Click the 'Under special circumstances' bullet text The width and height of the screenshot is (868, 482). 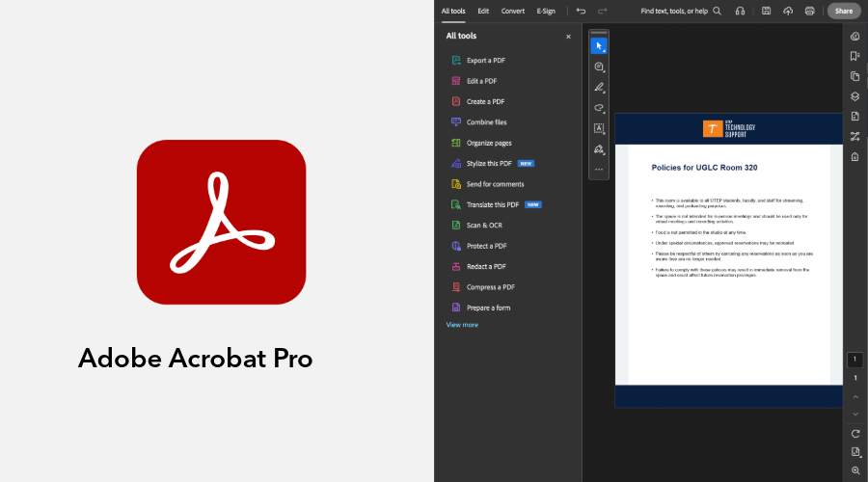(724, 243)
